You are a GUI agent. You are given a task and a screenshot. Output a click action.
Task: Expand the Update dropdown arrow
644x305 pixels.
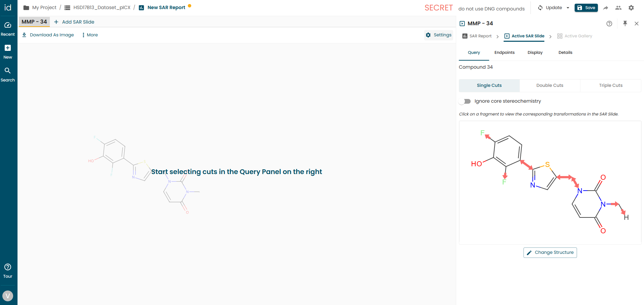point(568,8)
